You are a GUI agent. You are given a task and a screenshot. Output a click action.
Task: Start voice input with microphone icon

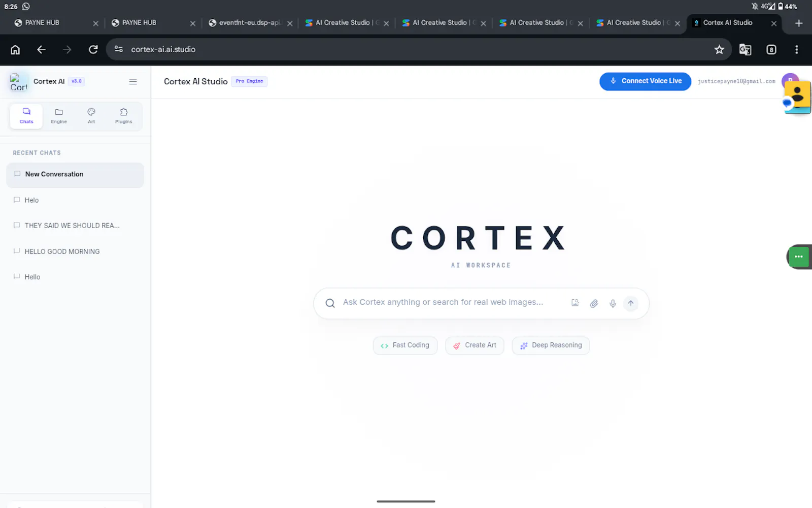[x=613, y=303]
